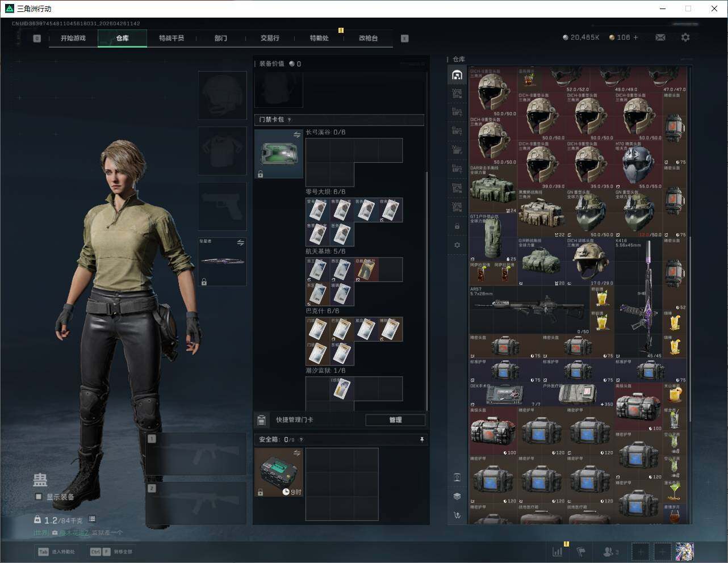Click the warehouse scrollbar thumb
Viewport: 728px width, 563px height.
[x=691, y=329]
